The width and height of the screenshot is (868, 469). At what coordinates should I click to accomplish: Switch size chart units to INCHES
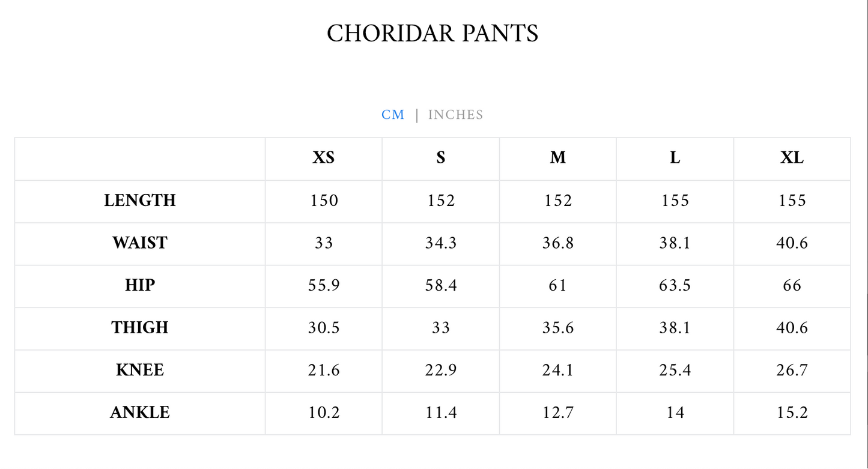pos(455,115)
